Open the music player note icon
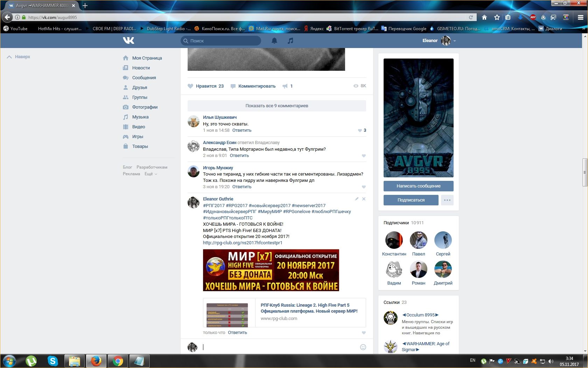The width and height of the screenshot is (588, 368). coord(290,41)
